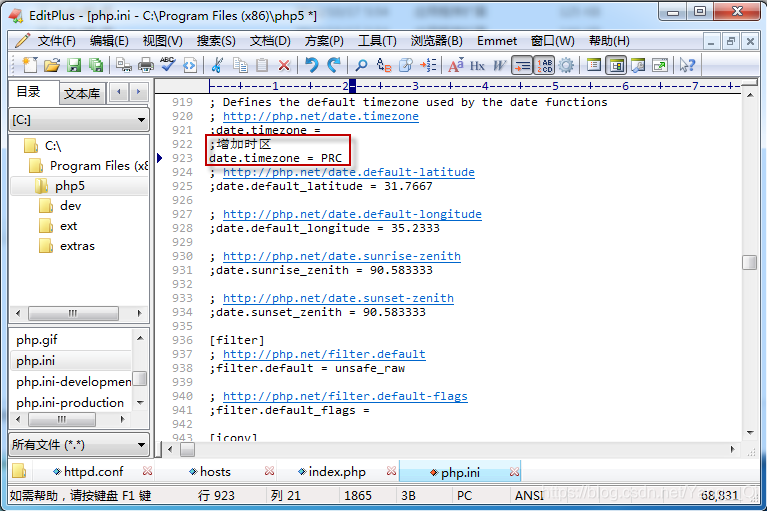
Task: Open the php.net/filter.default-flags link
Action: tap(345, 396)
